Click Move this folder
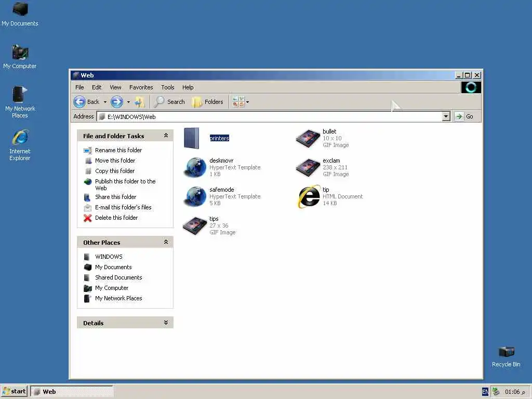Screen dimensions: 532x399 (x=115, y=161)
